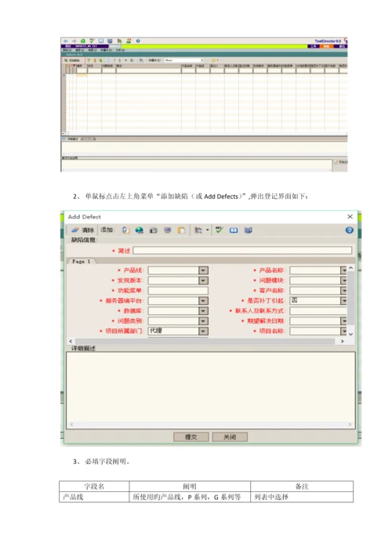Click the 提交 submit button
The image size is (392, 554).
click(191, 436)
